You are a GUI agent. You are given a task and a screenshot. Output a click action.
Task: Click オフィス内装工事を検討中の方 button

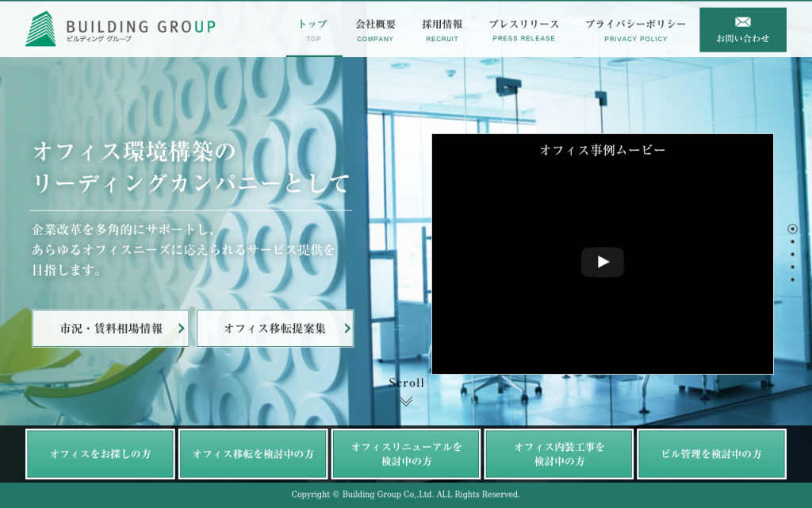(x=559, y=454)
